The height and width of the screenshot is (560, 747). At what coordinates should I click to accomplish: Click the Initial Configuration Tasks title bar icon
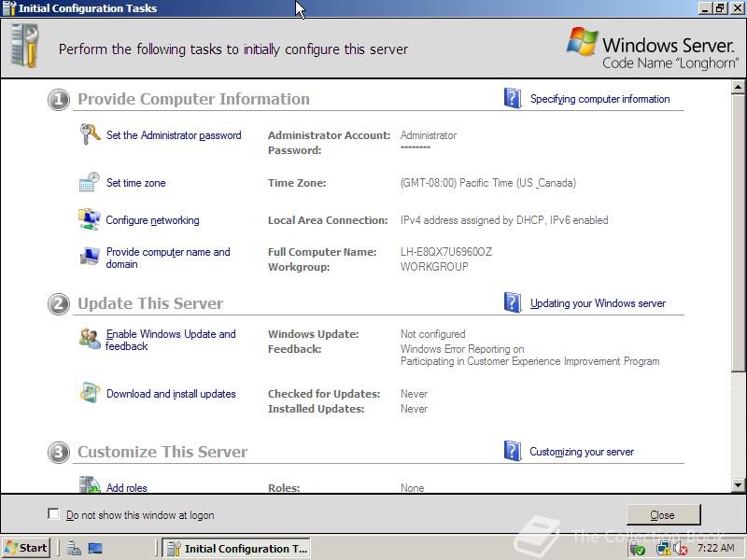(x=9, y=8)
